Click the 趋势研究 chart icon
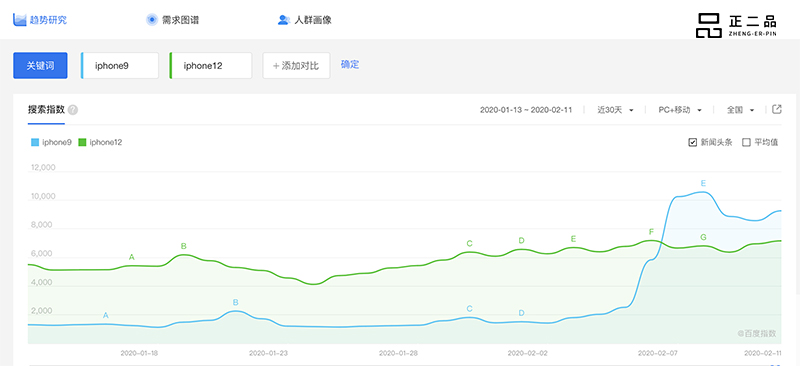800x366 pixels. (x=19, y=20)
